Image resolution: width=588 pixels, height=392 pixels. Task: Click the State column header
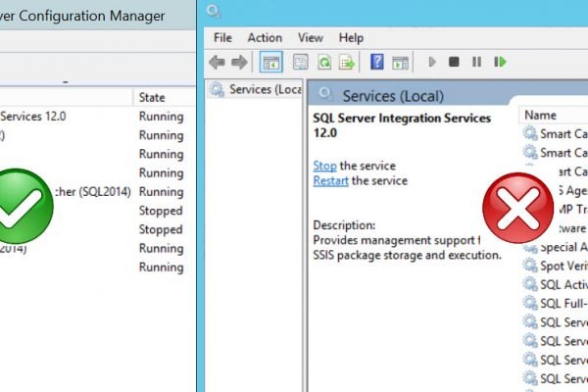tap(152, 97)
